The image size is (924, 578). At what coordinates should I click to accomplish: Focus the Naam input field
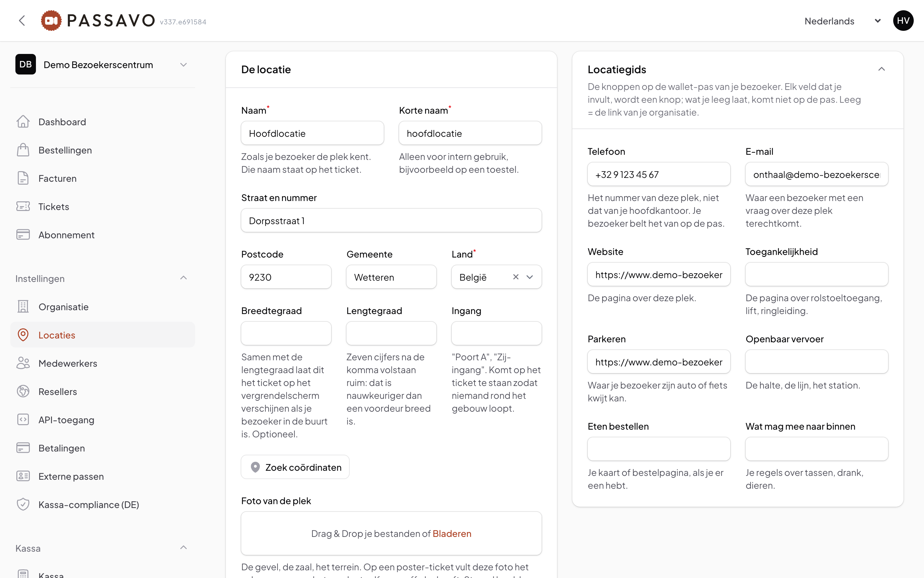[312, 133]
